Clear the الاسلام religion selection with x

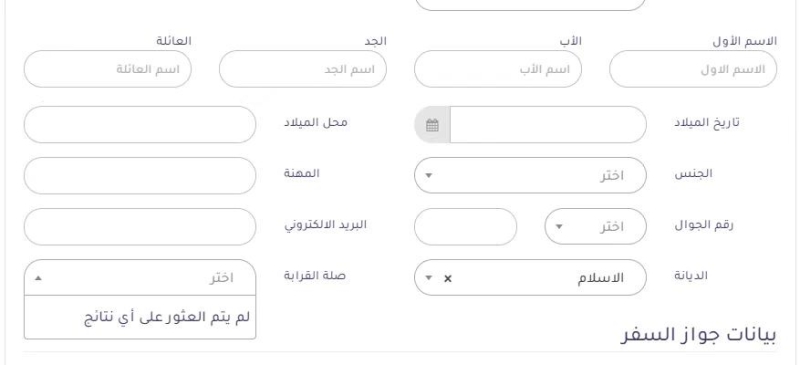tap(448, 278)
